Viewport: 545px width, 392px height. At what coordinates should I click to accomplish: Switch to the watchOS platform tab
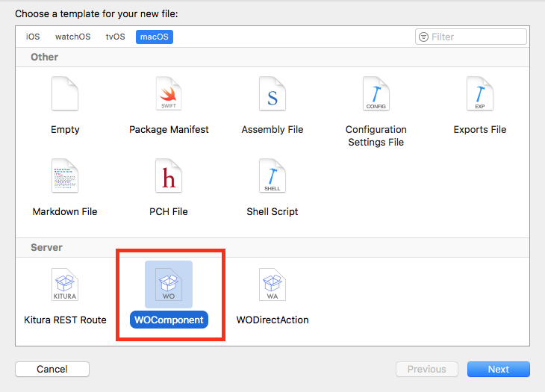pos(73,37)
